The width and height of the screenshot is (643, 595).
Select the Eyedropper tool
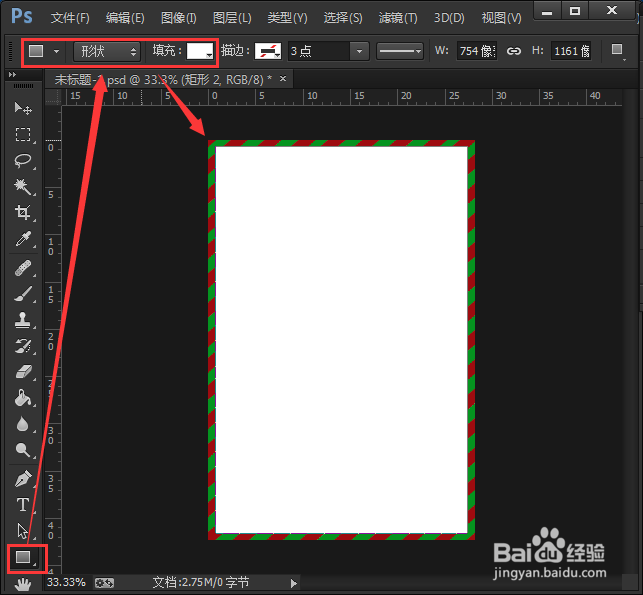coord(23,239)
